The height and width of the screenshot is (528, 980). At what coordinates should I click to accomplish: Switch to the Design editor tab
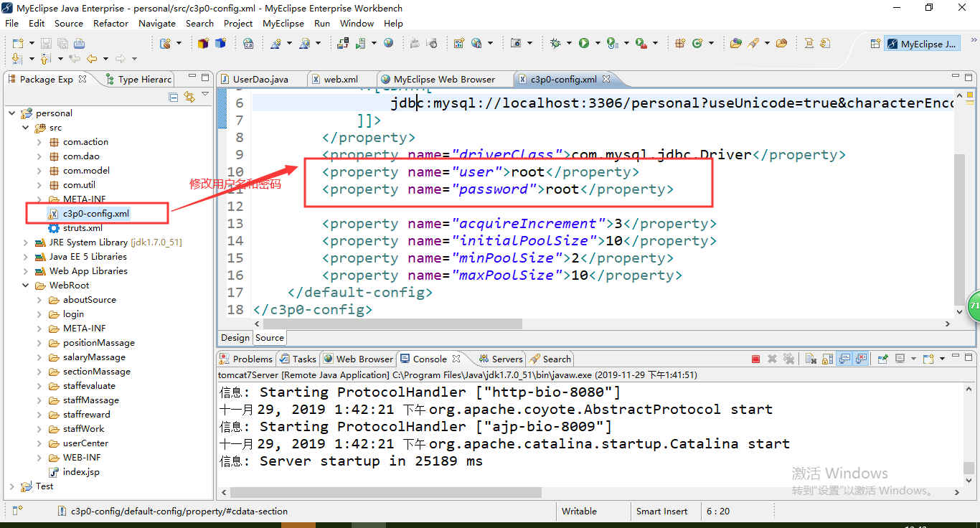tap(235, 337)
